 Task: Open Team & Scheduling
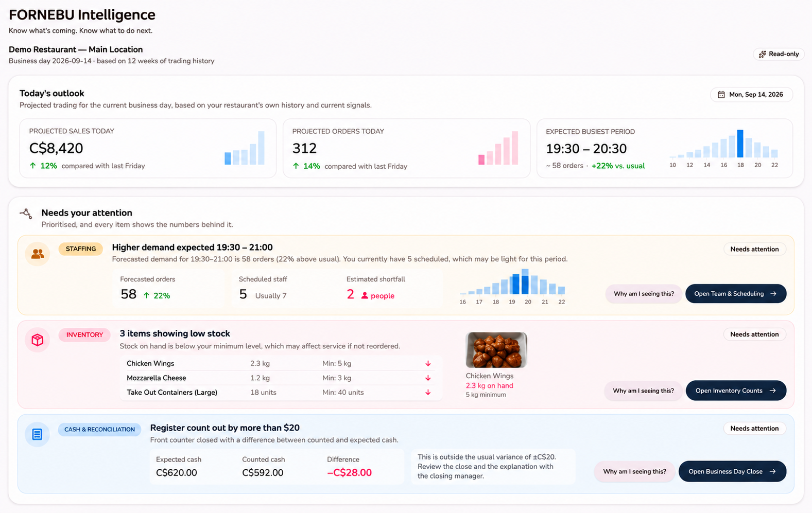click(736, 294)
